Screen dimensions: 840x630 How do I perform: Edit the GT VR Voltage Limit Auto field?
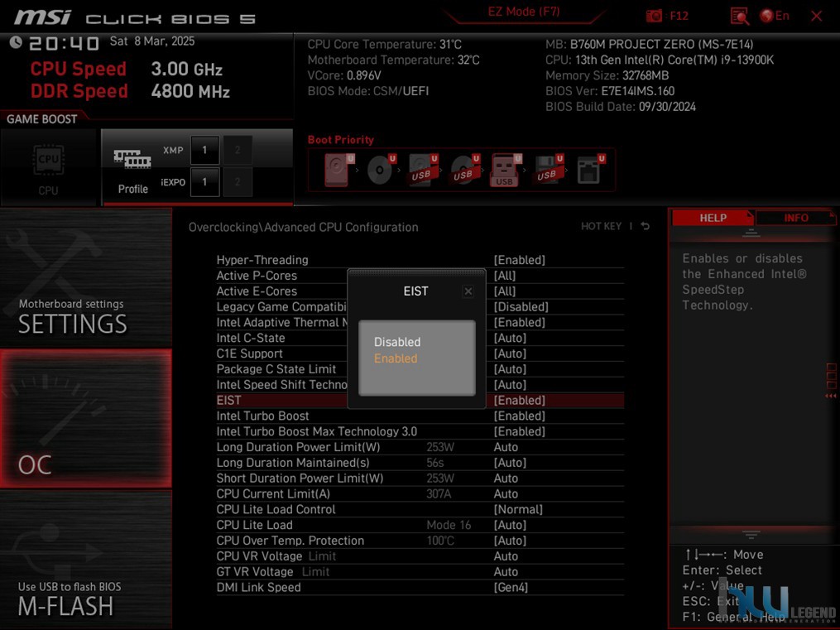[506, 571]
